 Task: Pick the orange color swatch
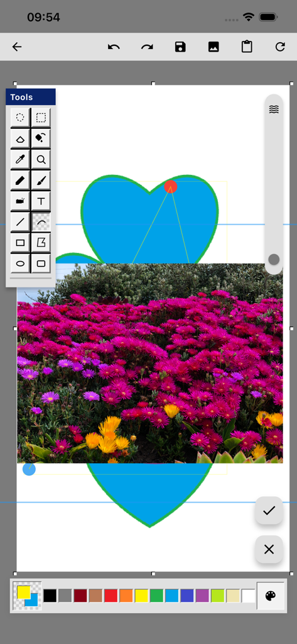click(126, 596)
